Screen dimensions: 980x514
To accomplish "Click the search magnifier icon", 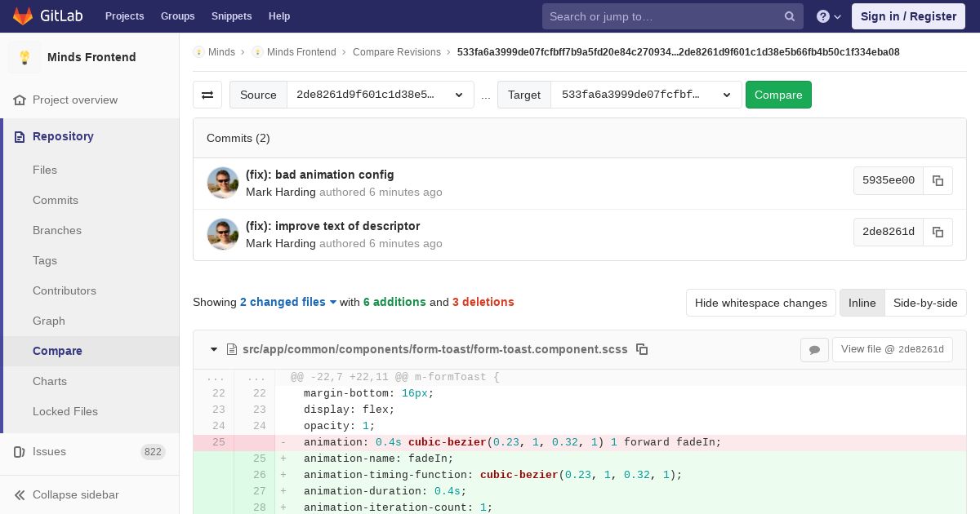I will 789,16.
